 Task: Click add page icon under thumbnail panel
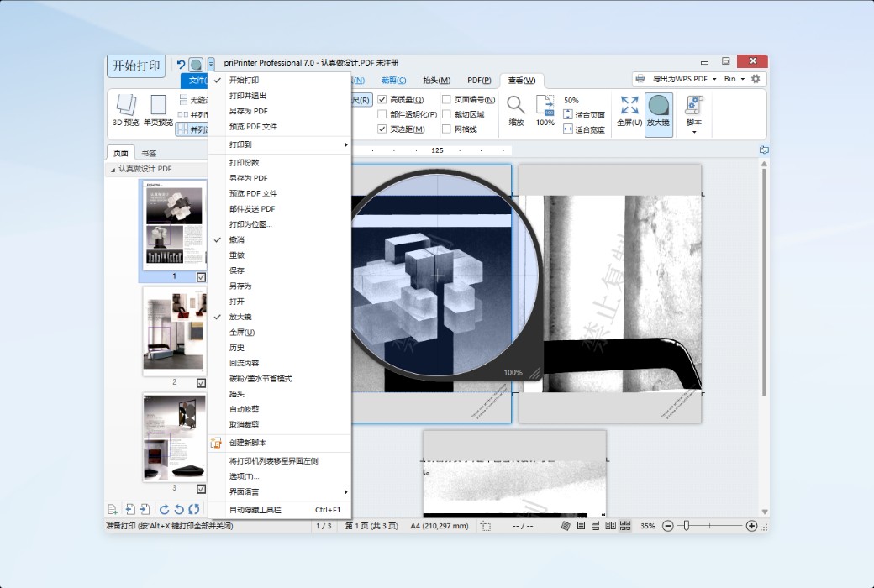[112, 509]
